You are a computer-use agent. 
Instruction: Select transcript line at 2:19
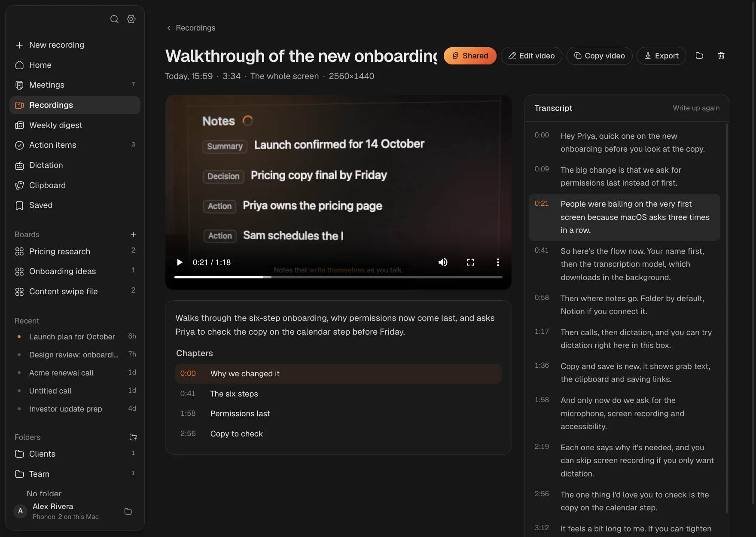click(625, 461)
